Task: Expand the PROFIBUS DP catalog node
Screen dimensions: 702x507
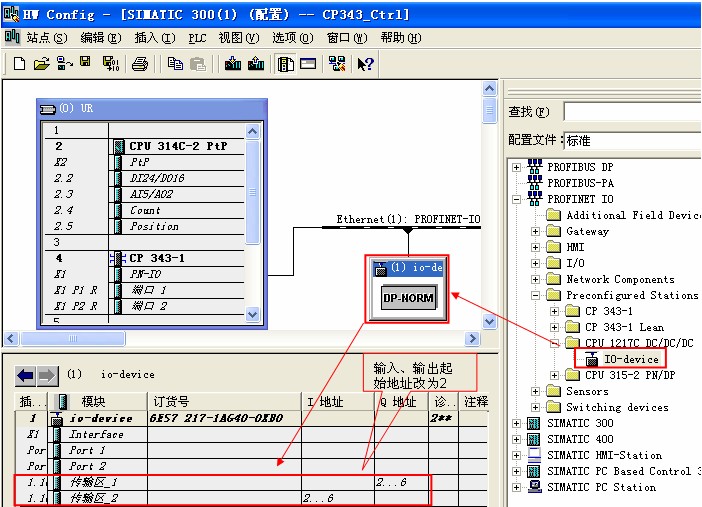Action: 516,168
